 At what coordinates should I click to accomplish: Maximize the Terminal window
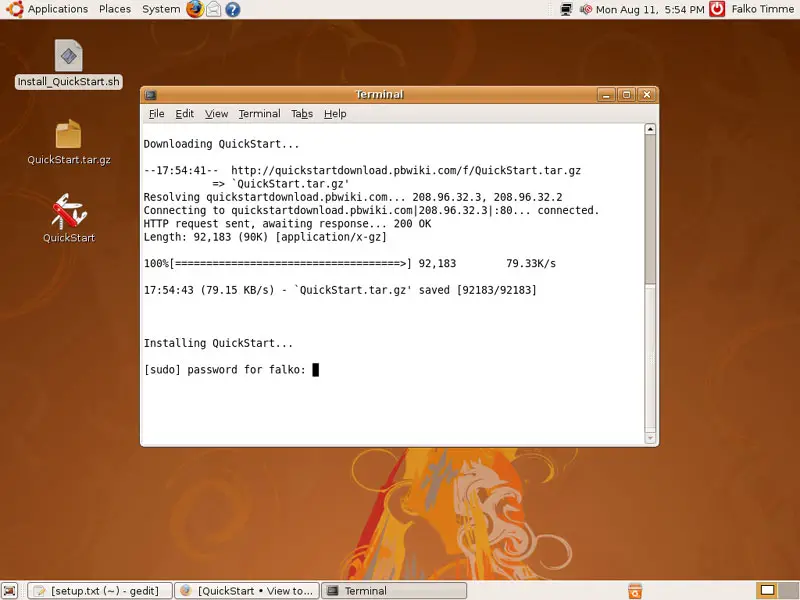(626, 95)
